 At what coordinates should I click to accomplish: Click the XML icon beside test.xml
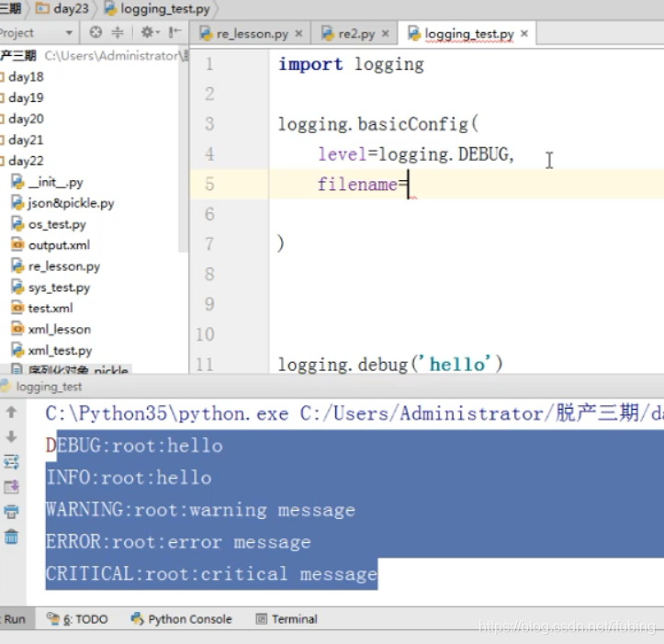pos(17,308)
